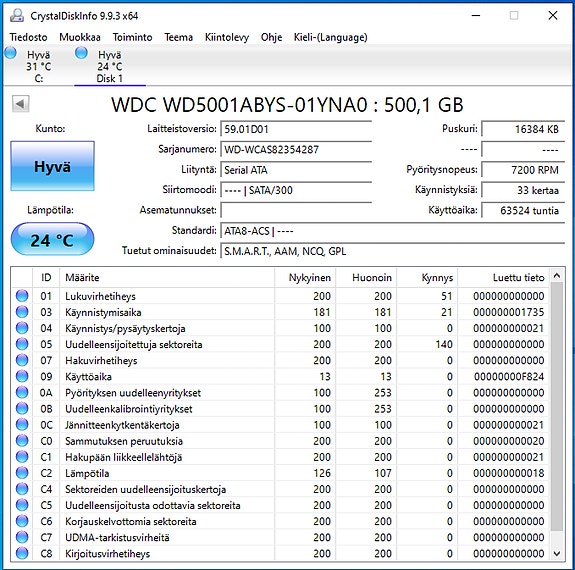The height and width of the screenshot is (570, 575).
Task: Click the Pyöritysnopeus field 7200 RPM
Action: [523, 170]
